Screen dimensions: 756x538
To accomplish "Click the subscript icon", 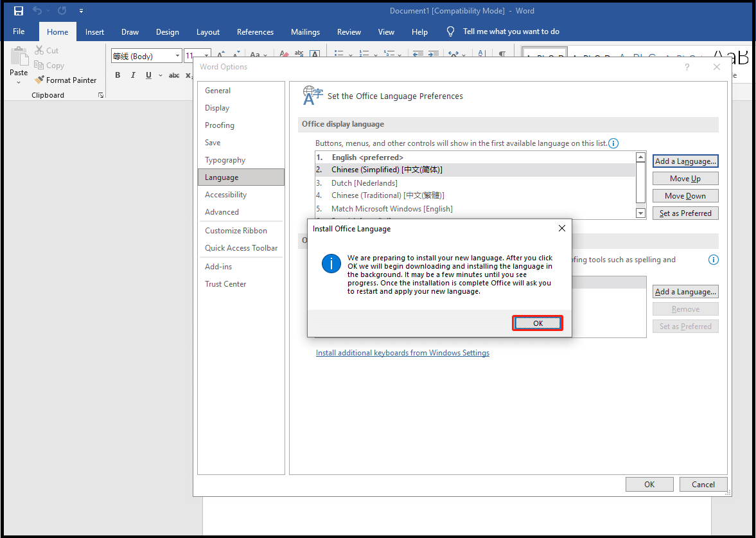I will click(x=189, y=76).
